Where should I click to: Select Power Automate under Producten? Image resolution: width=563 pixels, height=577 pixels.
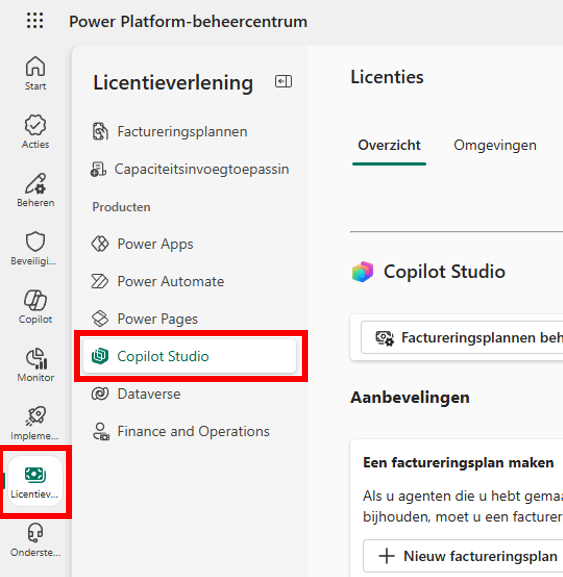(x=190, y=281)
